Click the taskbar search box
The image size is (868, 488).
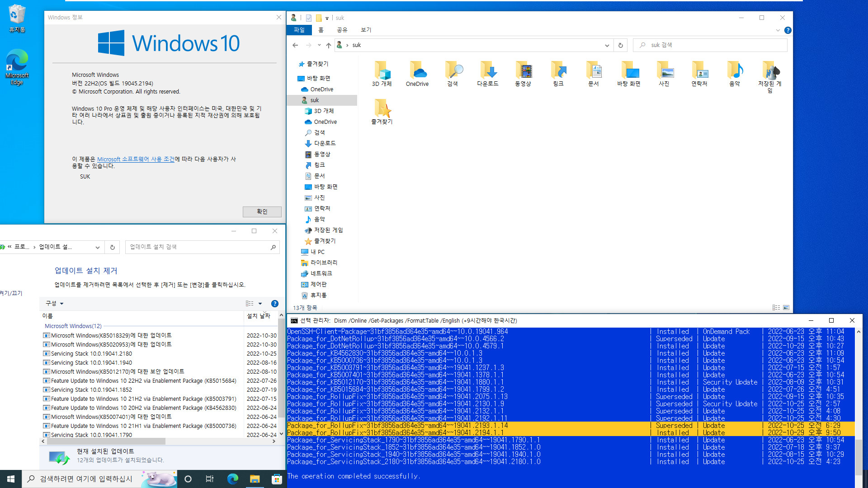[x=99, y=479]
